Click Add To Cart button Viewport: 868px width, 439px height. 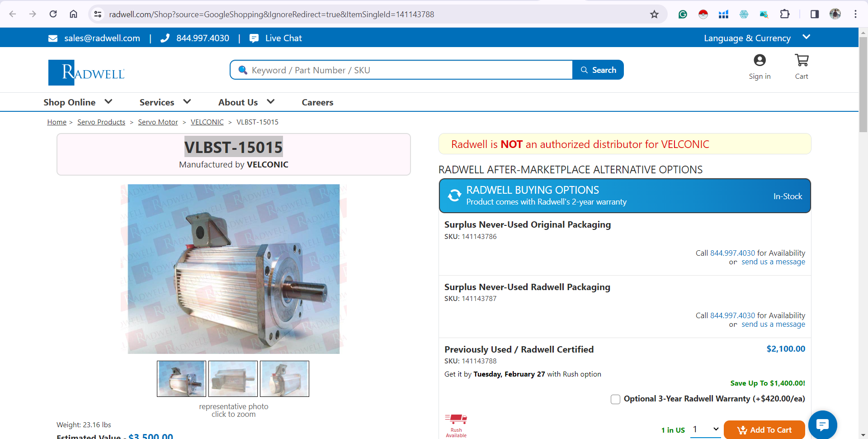[764, 429]
